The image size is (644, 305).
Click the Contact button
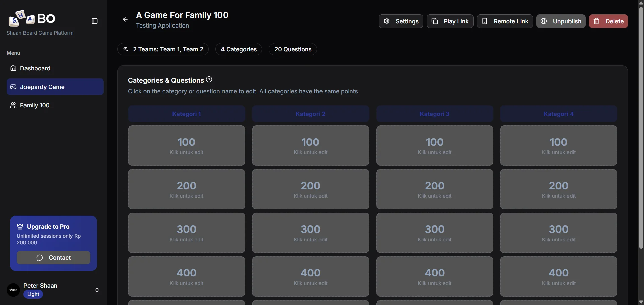53,258
